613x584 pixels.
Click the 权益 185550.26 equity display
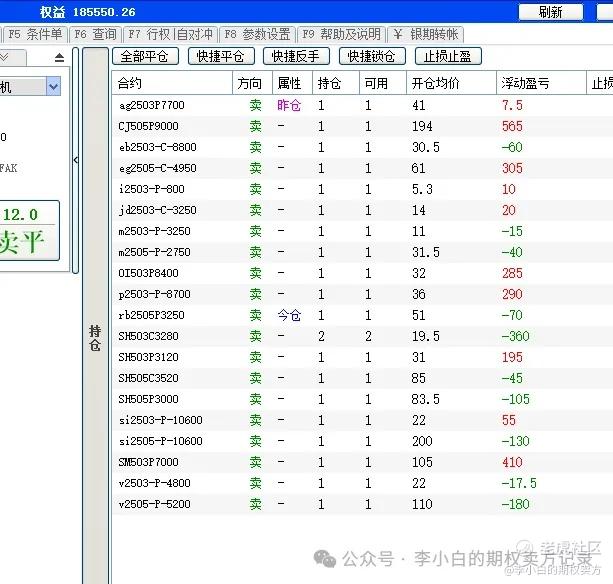point(88,12)
